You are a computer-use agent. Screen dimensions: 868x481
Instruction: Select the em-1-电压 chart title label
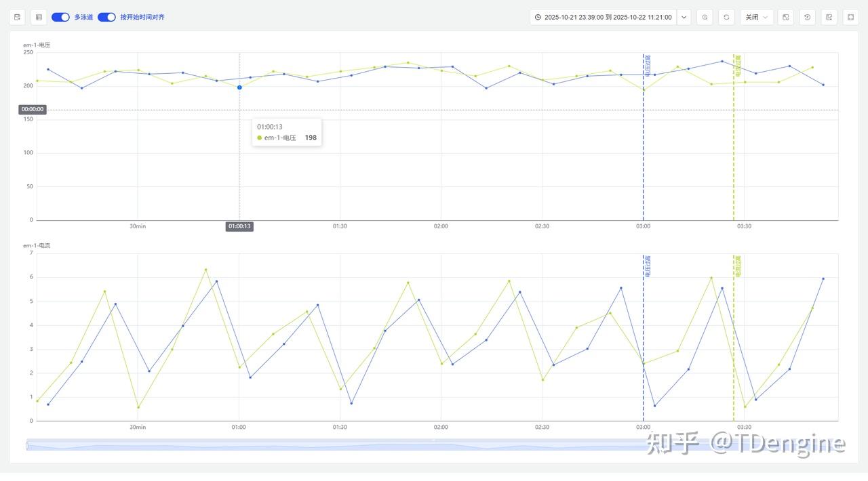point(35,45)
